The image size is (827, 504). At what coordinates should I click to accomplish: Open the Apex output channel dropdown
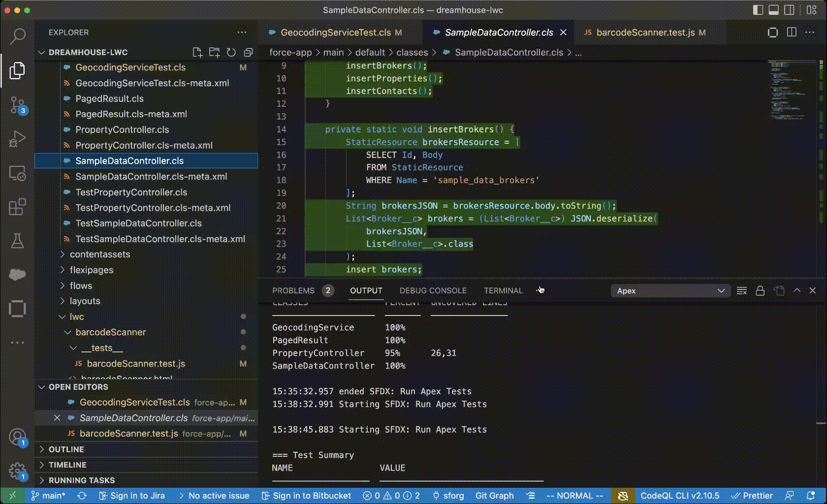670,291
